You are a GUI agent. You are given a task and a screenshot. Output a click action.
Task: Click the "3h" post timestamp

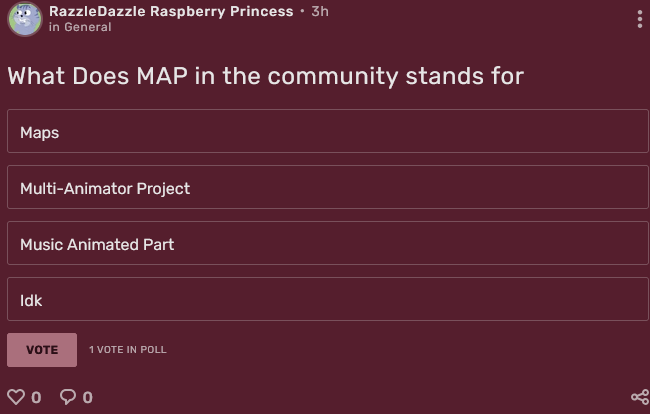(x=320, y=11)
